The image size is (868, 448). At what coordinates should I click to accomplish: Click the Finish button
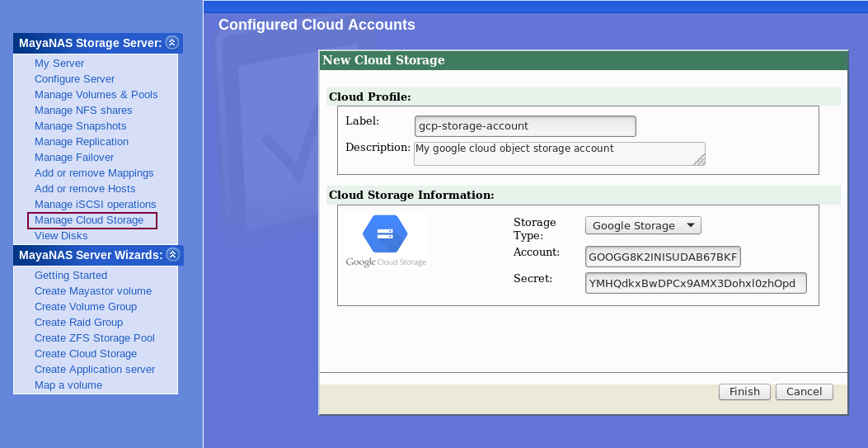point(744,392)
